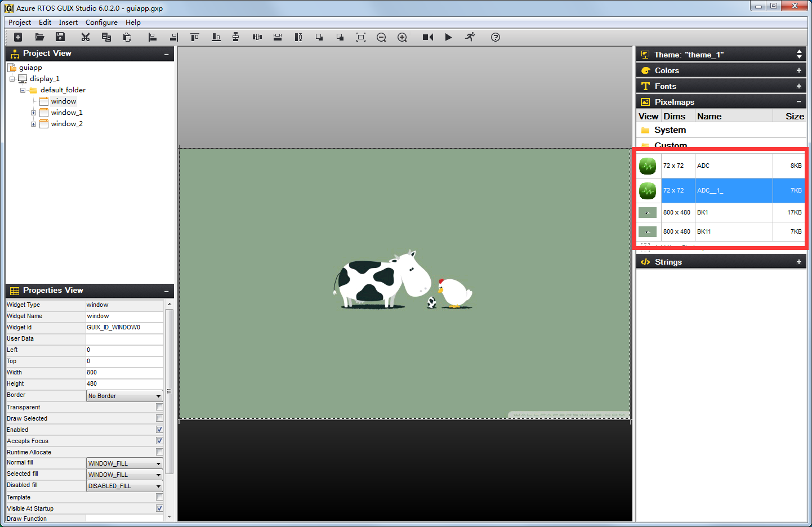812x527 pixels.
Task: Select the BK1 pixelmap row
Action: point(721,212)
